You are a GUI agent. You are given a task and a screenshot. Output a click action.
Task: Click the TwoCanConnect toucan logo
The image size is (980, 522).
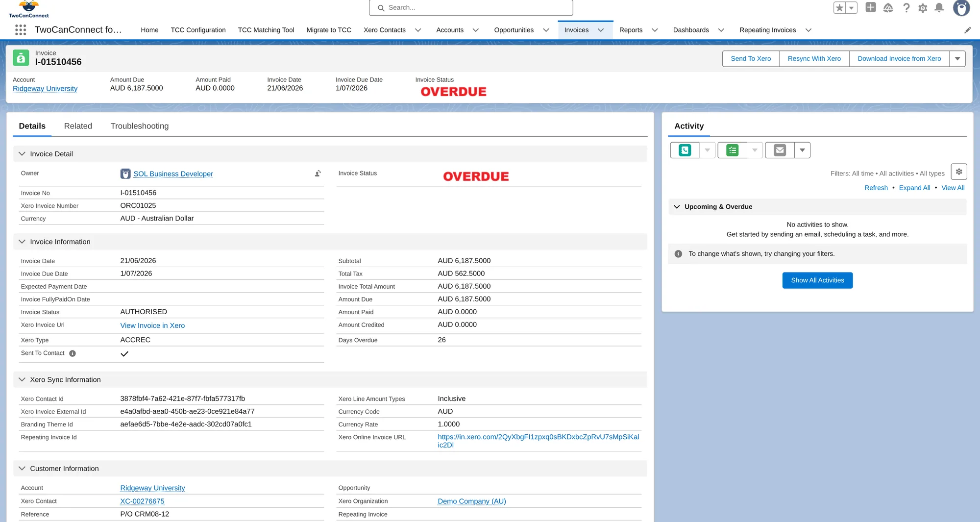point(29,9)
